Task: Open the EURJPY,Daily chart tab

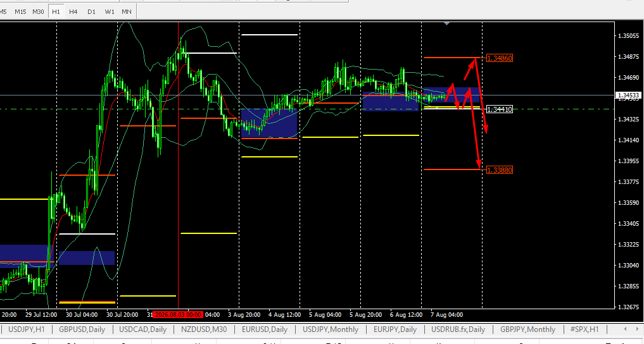Action: tap(395, 329)
